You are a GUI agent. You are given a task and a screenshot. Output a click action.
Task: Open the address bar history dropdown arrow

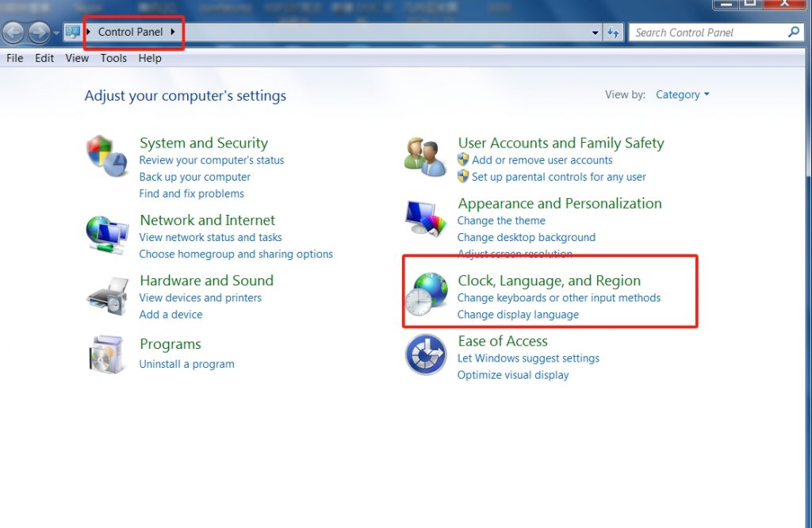coord(596,33)
